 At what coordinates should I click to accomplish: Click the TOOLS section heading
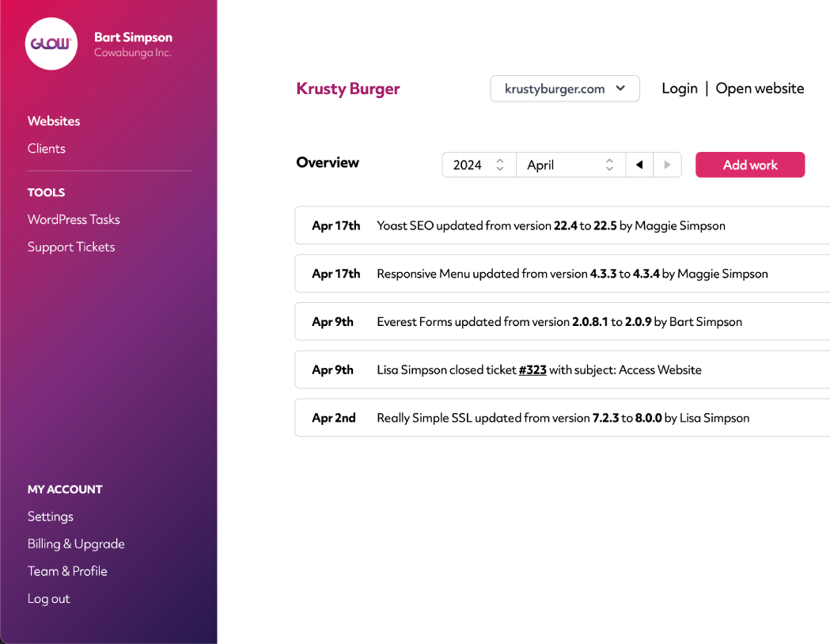pyautogui.click(x=46, y=192)
